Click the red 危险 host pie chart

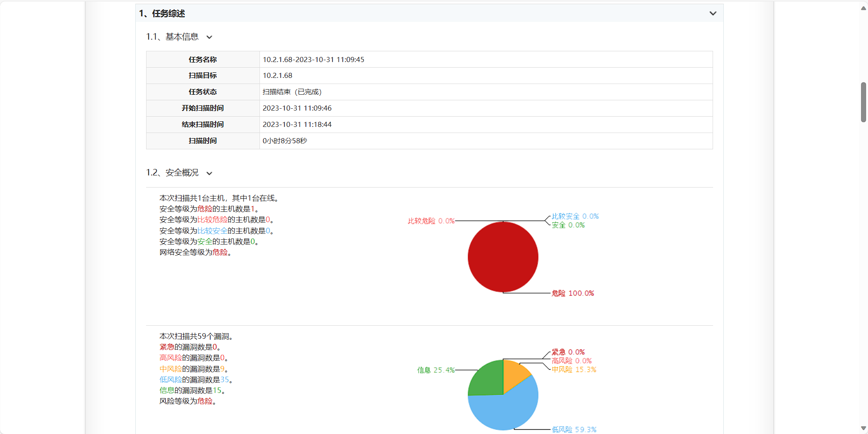point(503,257)
